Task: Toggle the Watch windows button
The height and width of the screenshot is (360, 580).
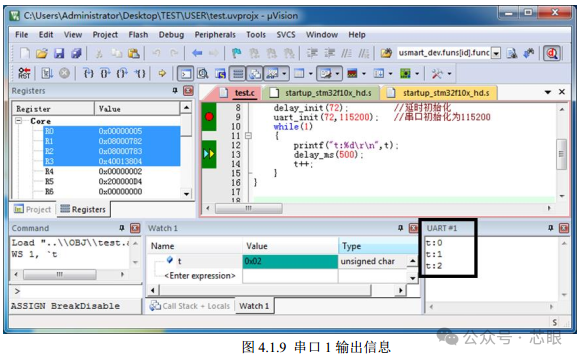Action: [x=272, y=74]
